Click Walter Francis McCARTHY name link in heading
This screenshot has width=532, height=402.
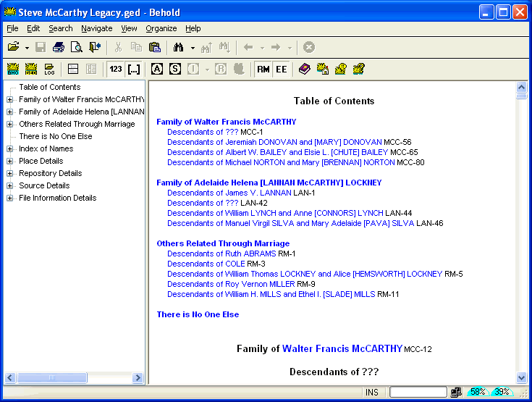(x=342, y=348)
